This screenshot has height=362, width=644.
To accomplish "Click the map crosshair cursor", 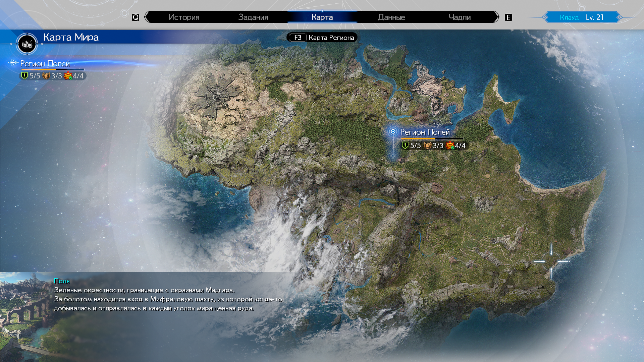I will (551, 261).
